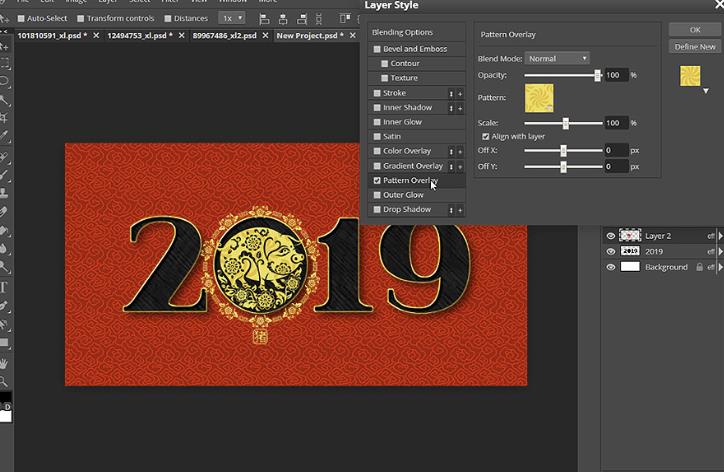Click the Define New button
The image size is (724, 472).
click(695, 47)
